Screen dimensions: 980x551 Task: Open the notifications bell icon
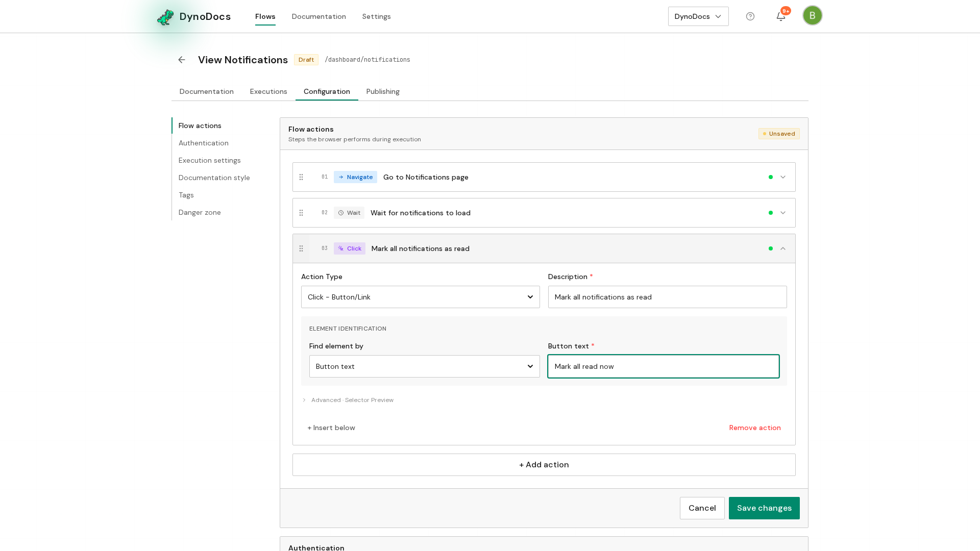point(781,16)
